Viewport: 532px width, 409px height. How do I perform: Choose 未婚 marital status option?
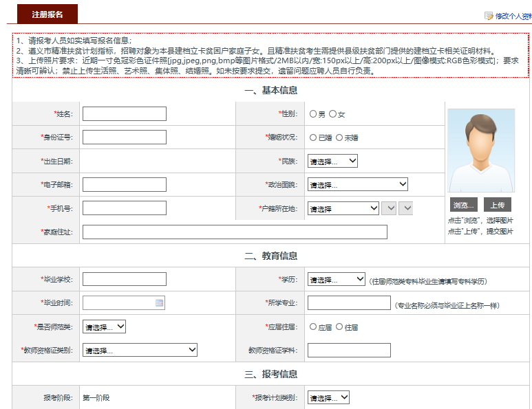point(339,137)
